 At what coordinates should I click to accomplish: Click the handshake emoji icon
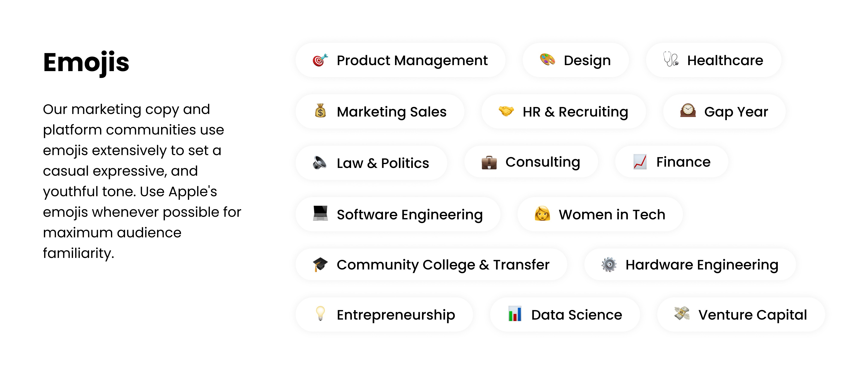point(506,111)
